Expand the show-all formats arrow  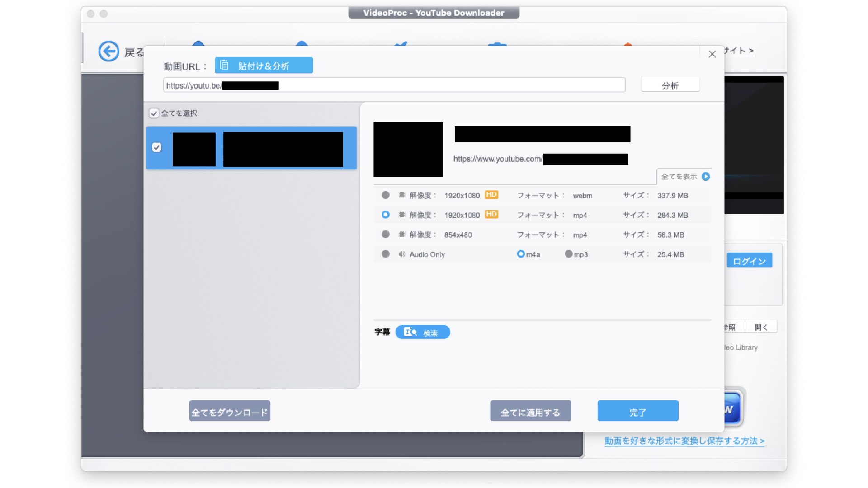click(x=706, y=177)
